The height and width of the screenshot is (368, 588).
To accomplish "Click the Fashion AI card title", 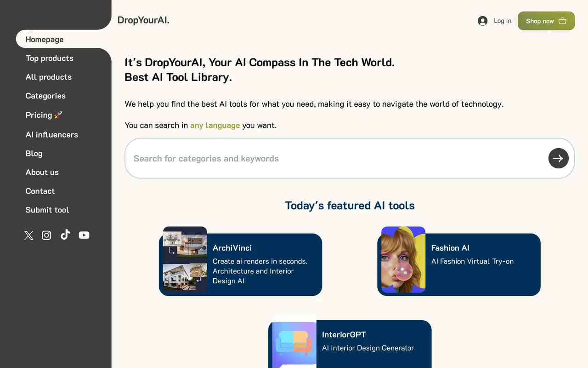I will (x=450, y=248).
